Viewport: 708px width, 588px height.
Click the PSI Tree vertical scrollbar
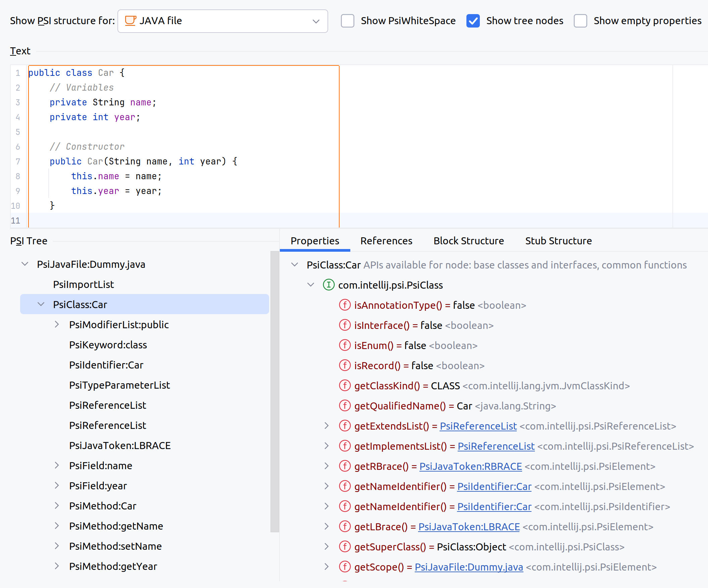point(274,391)
